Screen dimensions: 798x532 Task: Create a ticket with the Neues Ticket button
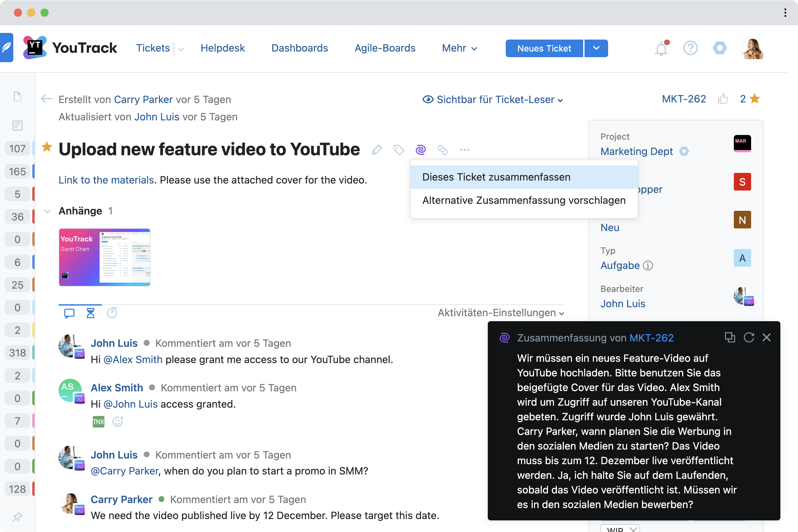(544, 48)
